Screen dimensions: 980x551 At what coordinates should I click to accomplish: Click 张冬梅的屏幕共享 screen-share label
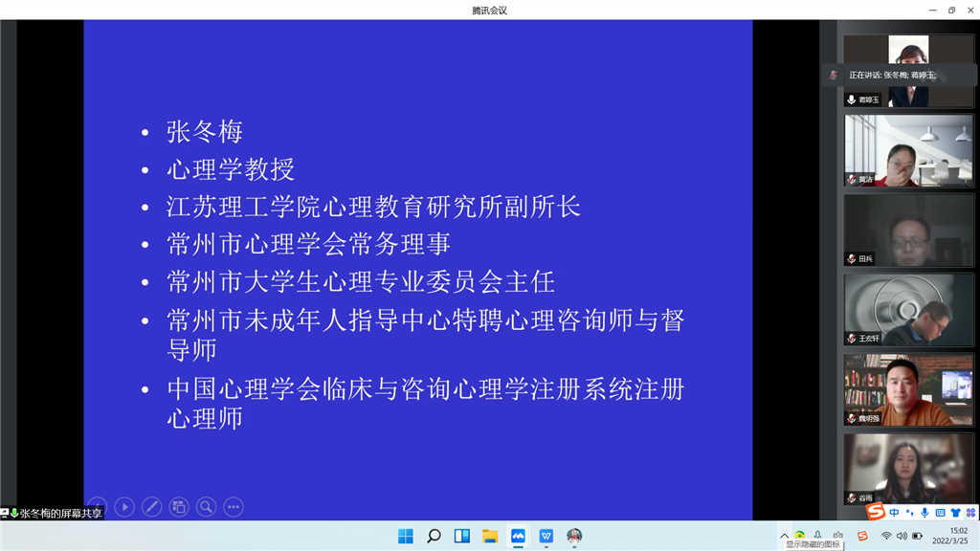60,514
